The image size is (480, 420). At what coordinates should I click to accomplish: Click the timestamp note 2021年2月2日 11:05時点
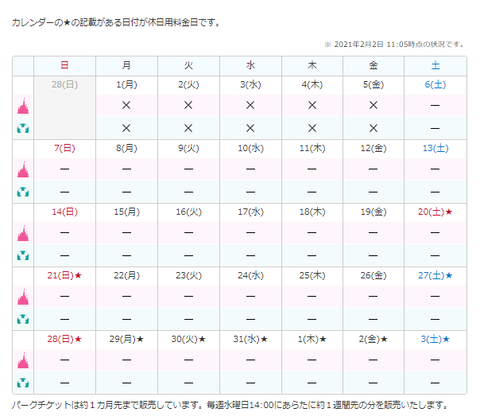coord(395,44)
